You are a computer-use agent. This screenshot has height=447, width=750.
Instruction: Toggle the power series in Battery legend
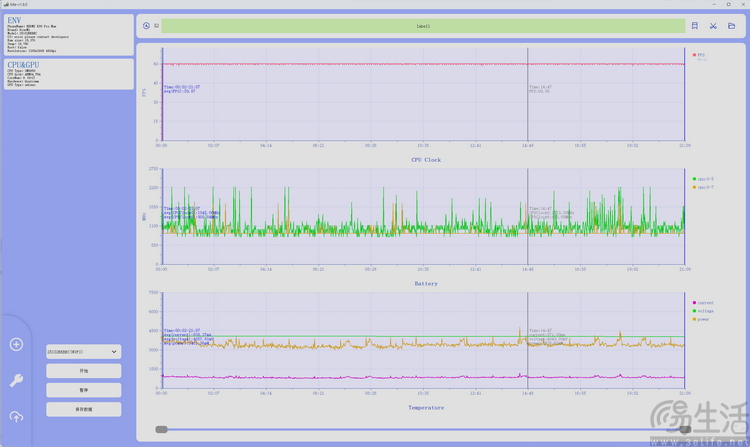click(x=703, y=319)
